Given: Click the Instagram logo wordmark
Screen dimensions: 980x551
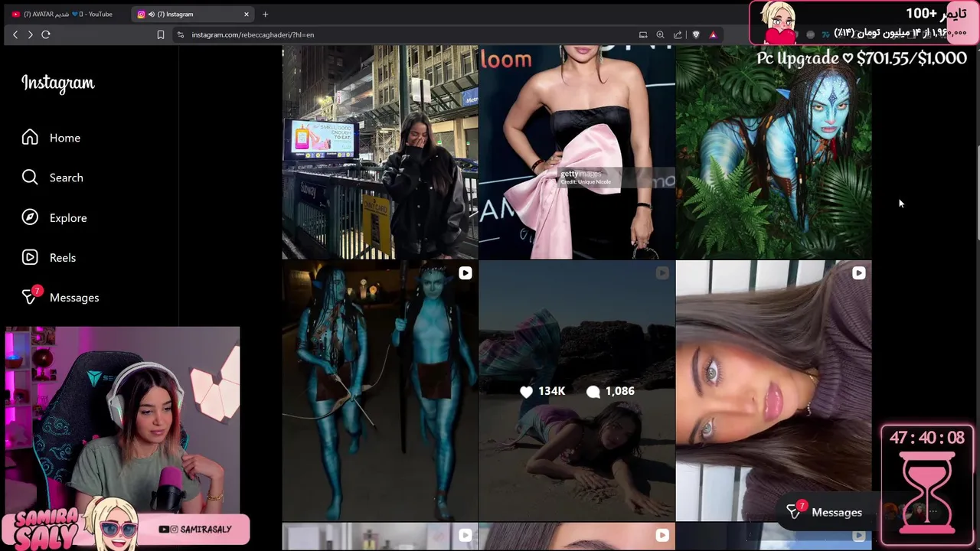Looking at the screenshot, I should [x=57, y=83].
